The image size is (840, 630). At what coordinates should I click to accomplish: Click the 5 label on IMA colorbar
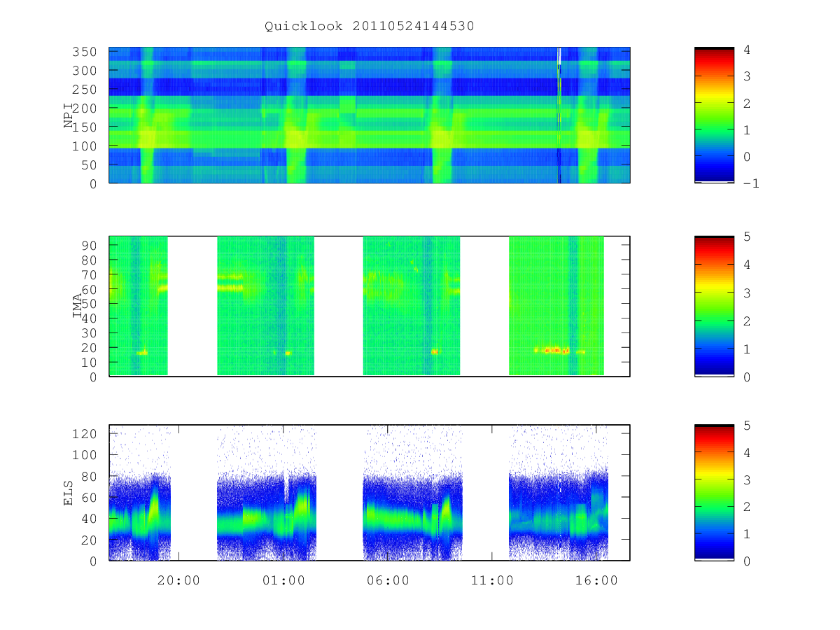[x=748, y=237]
